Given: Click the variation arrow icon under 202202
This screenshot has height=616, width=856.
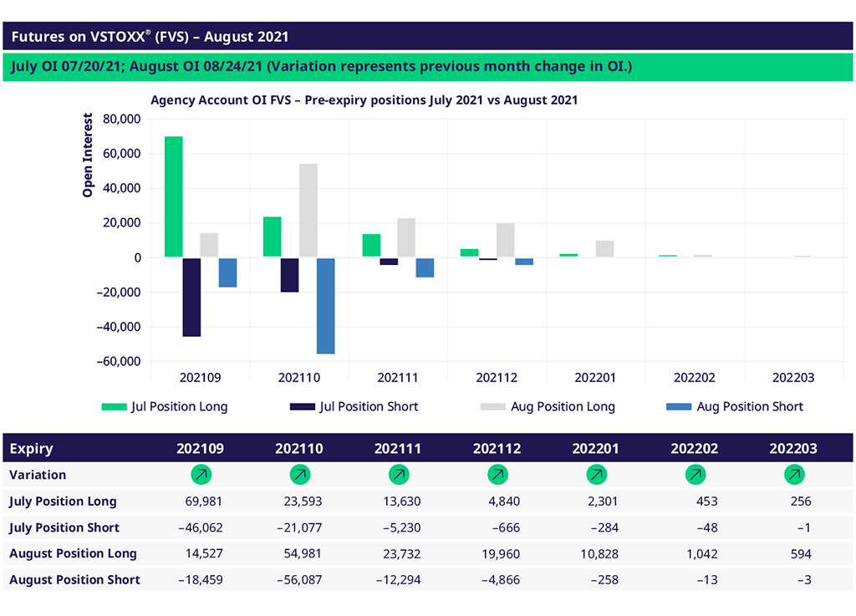Looking at the screenshot, I should pos(695,475).
